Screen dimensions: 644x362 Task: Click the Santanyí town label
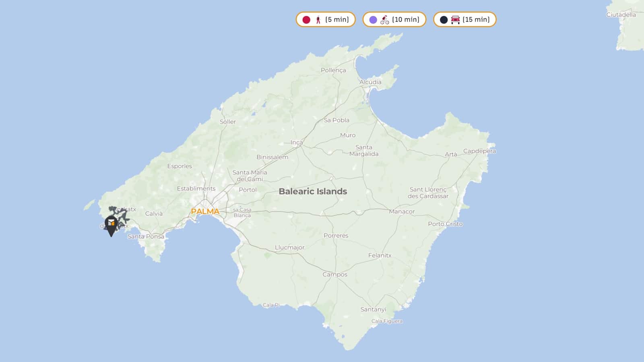point(373,309)
